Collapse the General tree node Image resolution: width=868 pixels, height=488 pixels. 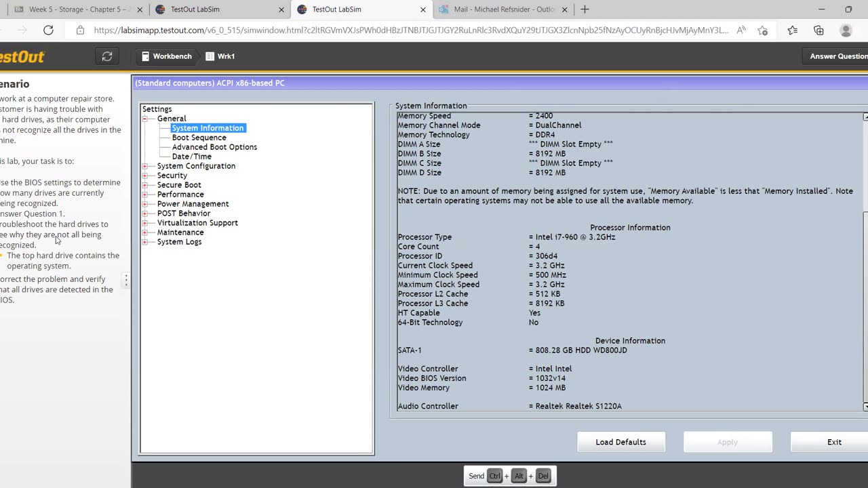pyautogui.click(x=144, y=119)
